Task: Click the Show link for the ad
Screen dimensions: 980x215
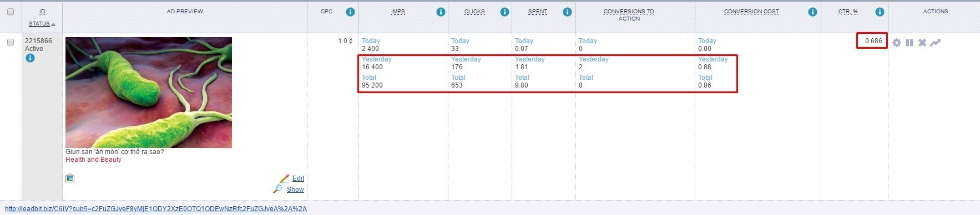Action: [x=295, y=190]
